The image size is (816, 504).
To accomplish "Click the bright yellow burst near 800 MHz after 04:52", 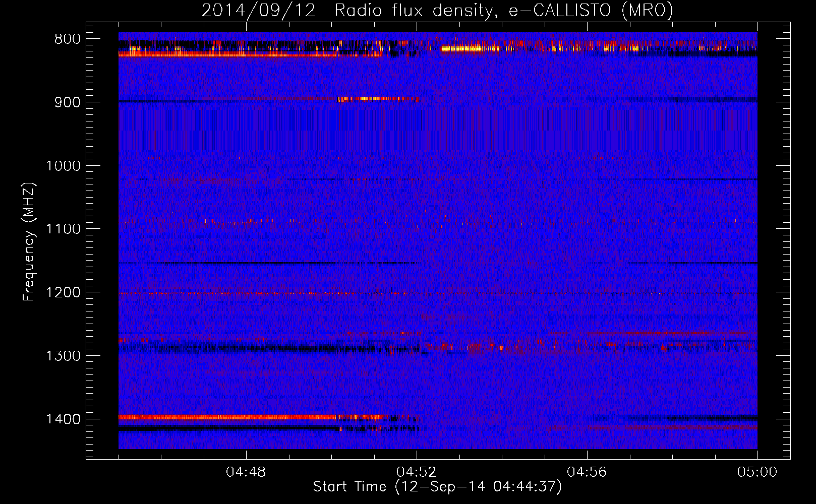I will click(x=471, y=49).
